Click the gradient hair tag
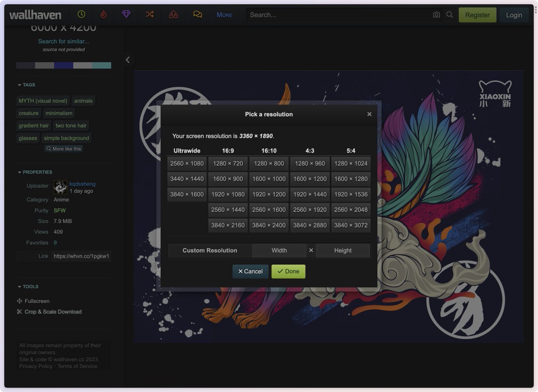Viewport: 538px width, 392px height. pos(34,126)
